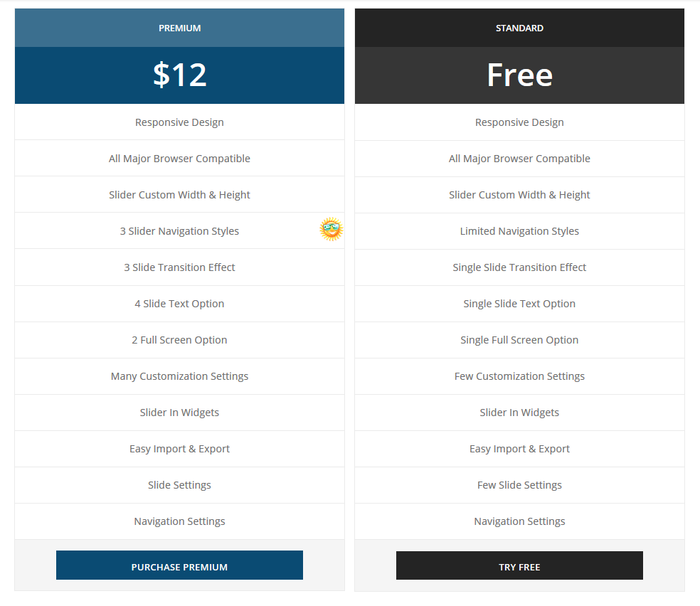
Task: Select the Standard plan header
Action: (519, 28)
